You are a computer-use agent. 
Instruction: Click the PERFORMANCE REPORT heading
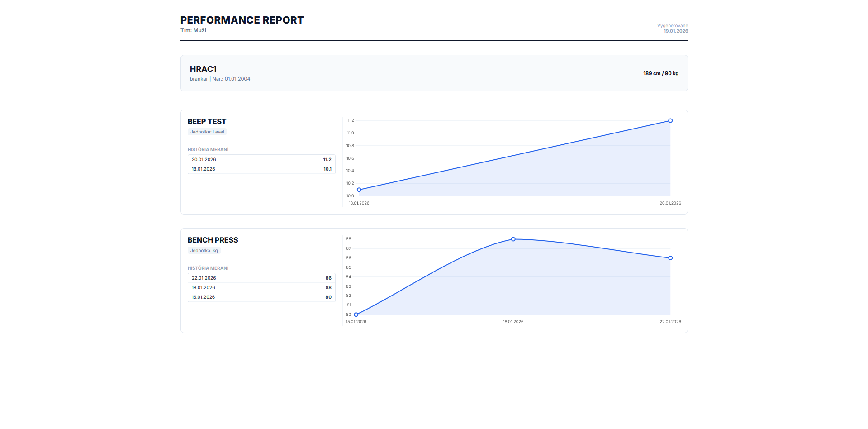(242, 20)
